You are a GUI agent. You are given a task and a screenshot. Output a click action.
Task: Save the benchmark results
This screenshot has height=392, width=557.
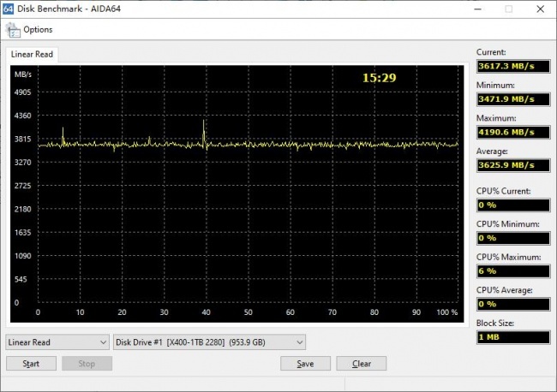(305, 364)
